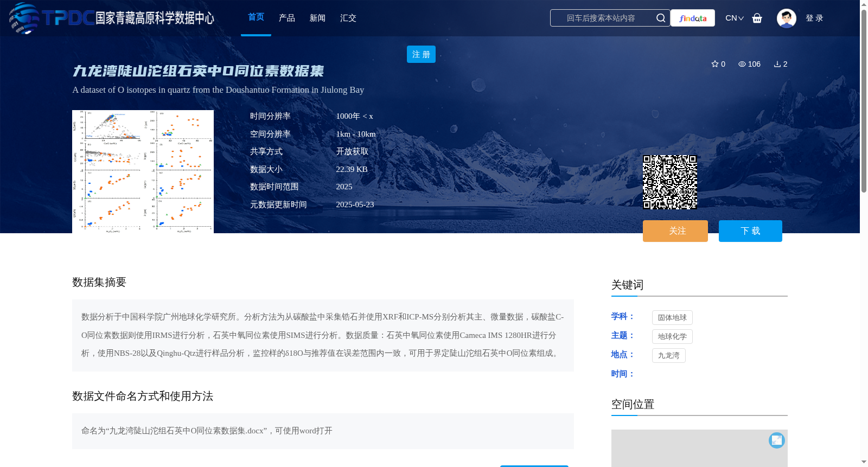The image size is (868, 467).
Task: Click the blue 下载 download button
Action: (x=750, y=231)
